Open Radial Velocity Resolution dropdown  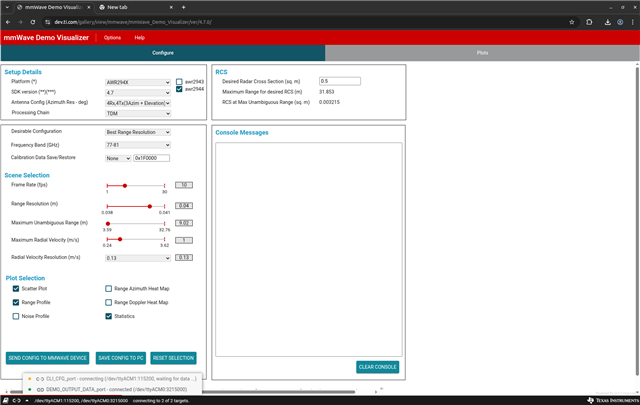point(138,258)
